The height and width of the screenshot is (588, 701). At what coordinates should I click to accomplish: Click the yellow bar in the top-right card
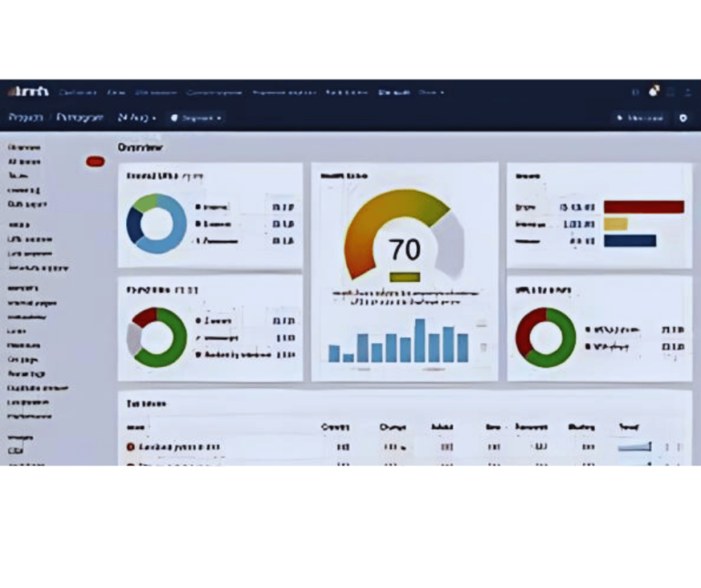(x=615, y=224)
